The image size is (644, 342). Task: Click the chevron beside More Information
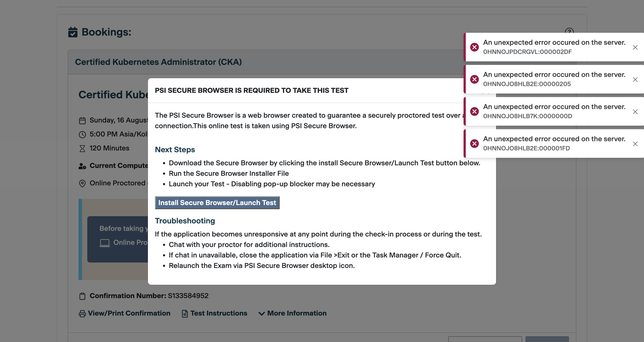(262, 313)
